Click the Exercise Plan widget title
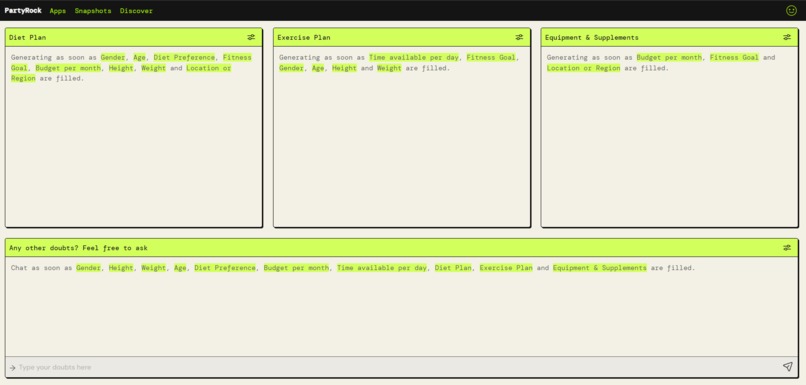 click(x=304, y=38)
